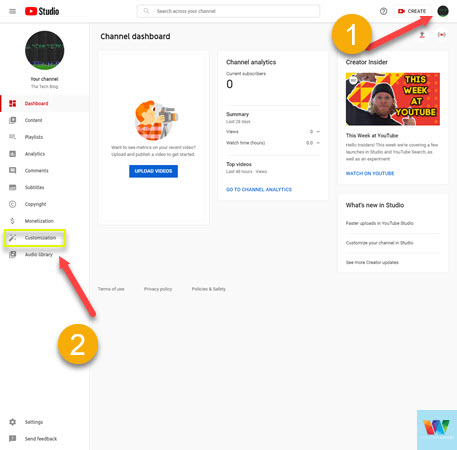The width and height of the screenshot is (457, 450).
Task: Click the Send feedback icon
Action: pos(12,439)
